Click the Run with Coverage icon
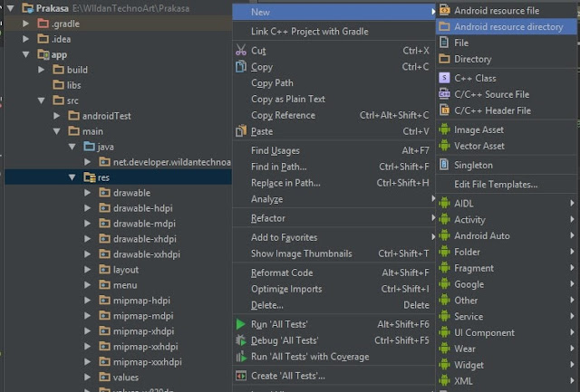 coord(241,357)
